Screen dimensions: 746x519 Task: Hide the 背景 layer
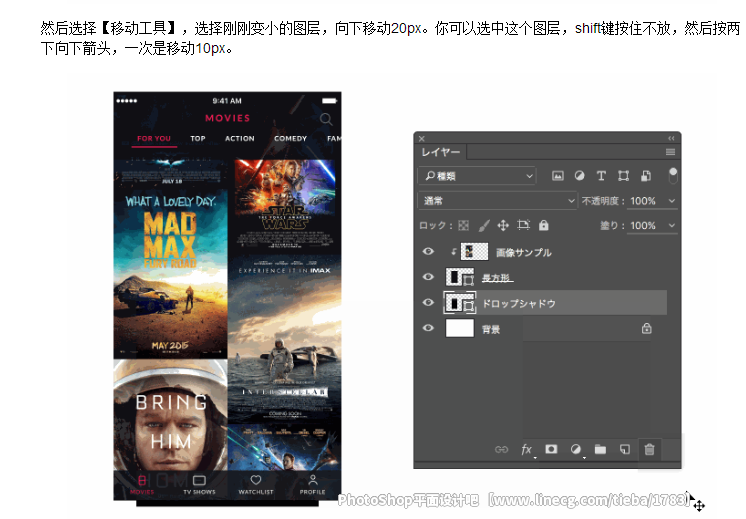428,328
